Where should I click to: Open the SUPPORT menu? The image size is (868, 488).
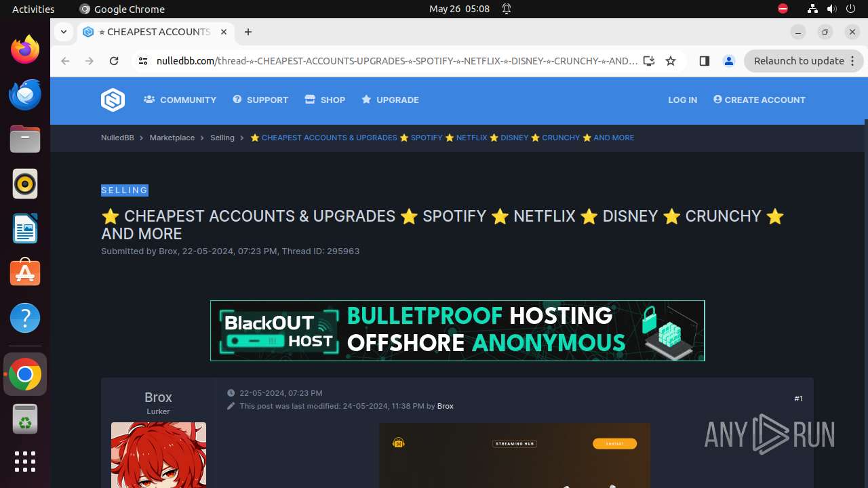pyautogui.click(x=260, y=100)
